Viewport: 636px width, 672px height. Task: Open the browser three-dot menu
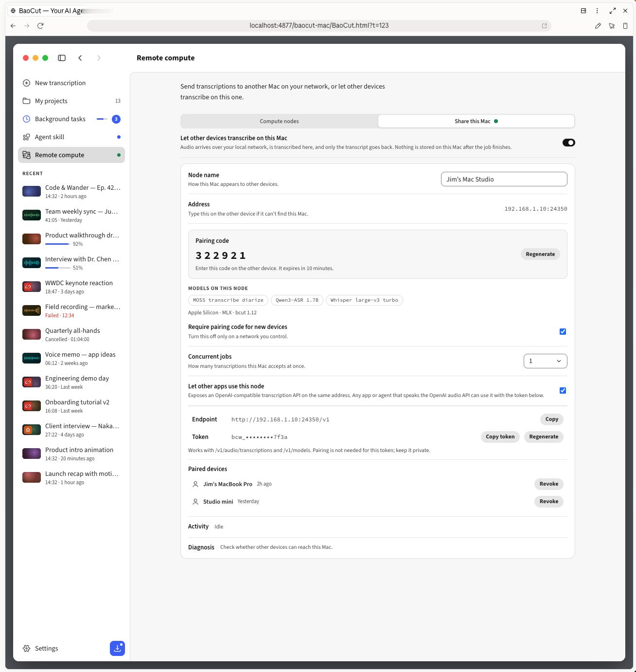pyautogui.click(x=597, y=11)
